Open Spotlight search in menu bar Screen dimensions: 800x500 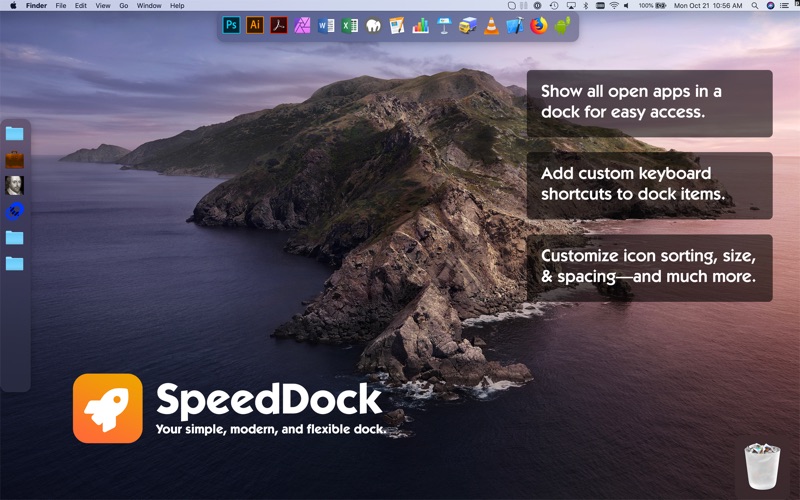pos(755,6)
